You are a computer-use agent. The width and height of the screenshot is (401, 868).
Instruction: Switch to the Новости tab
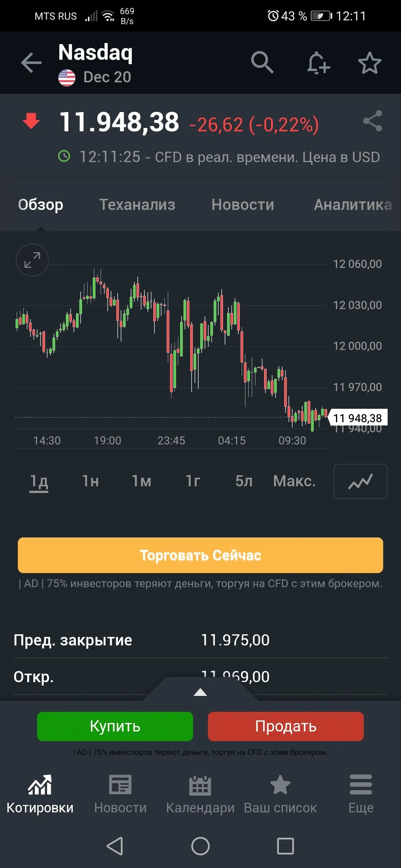[243, 204]
